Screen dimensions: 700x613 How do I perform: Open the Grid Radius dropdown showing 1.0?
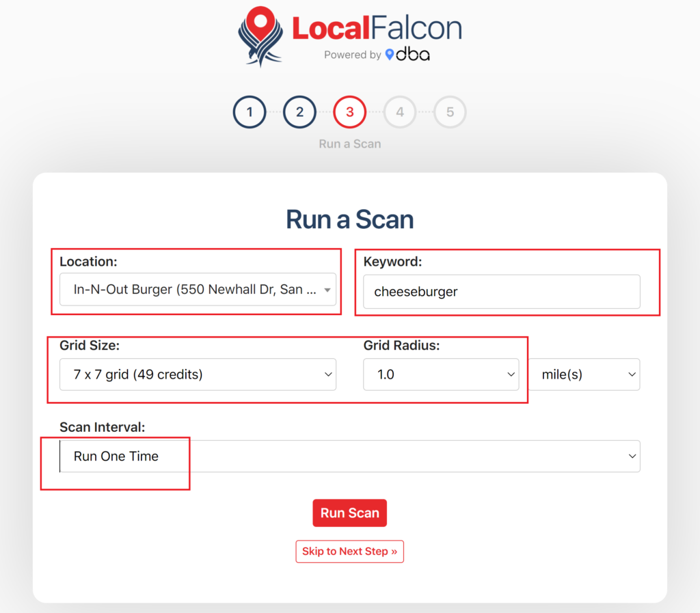[441, 374]
